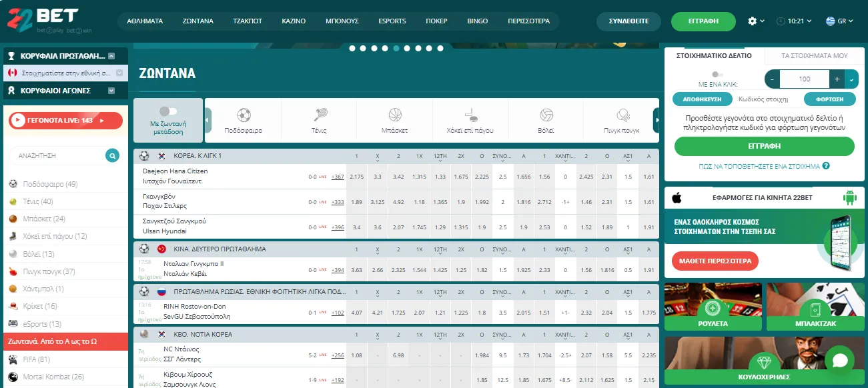868x388 pixels.
Task: Click the ΣΥΝΔΕΘΕΙΤΕ login button
Action: tap(629, 21)
